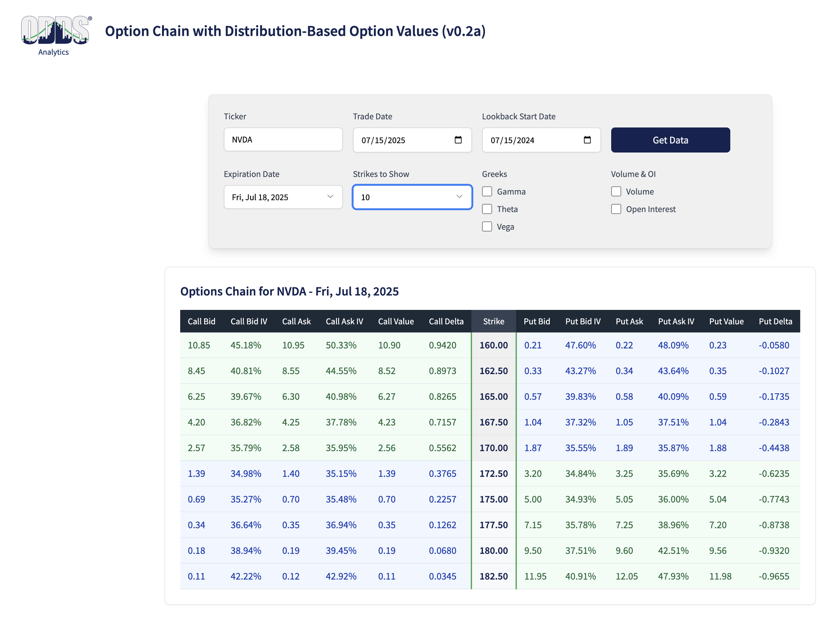The height and width of the screenshot is (634, 840).
Task: Click the Trade Date field 07/15/2025
Action: pos(412,140)
